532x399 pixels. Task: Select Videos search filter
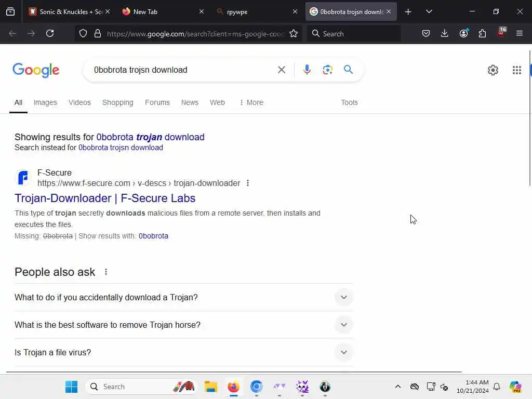[x=79, y=102]
